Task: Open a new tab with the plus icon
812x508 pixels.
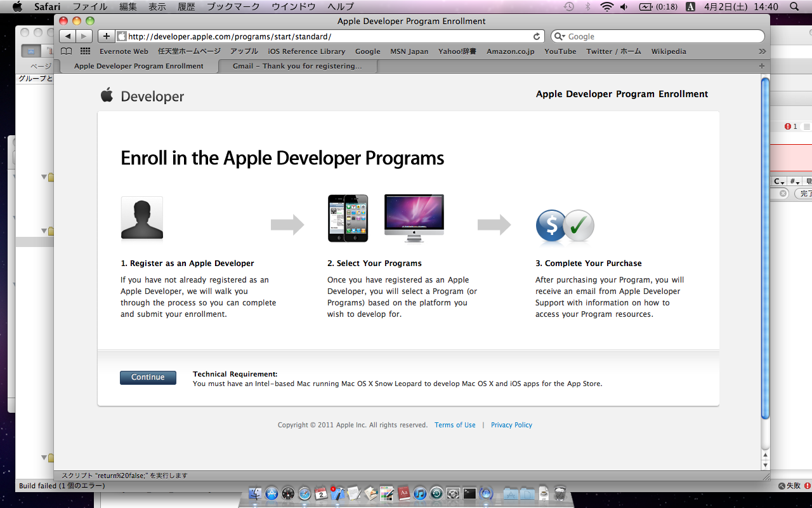Action: [762, 66]
